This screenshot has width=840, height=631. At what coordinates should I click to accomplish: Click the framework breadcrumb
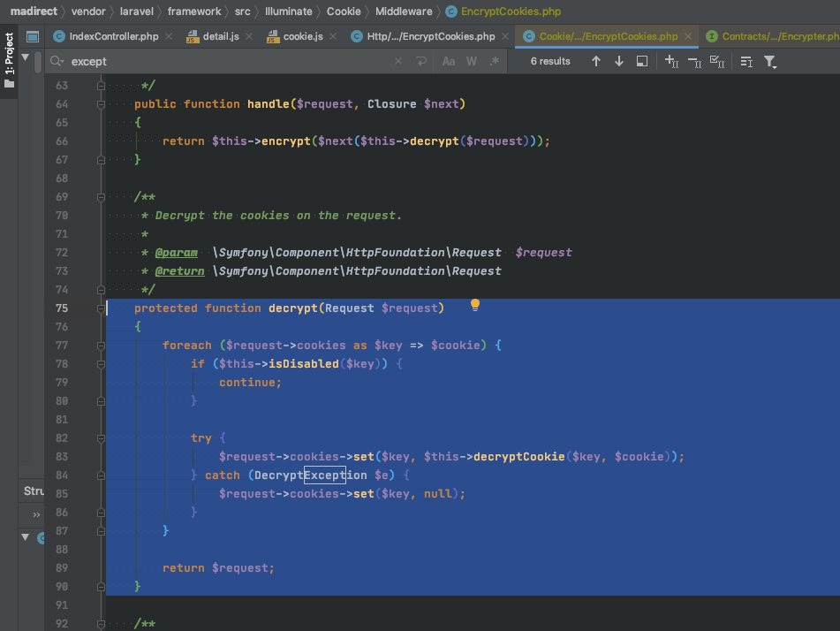coord(194,11)
